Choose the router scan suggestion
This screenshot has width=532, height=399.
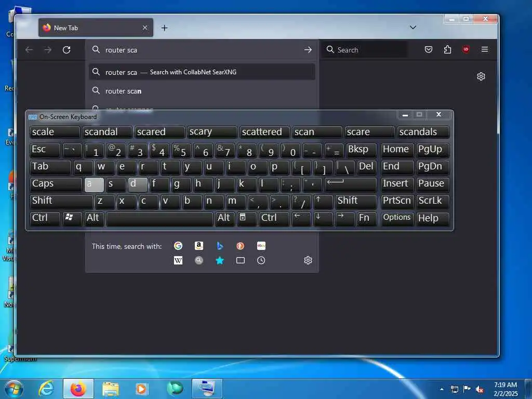point(202,91)
